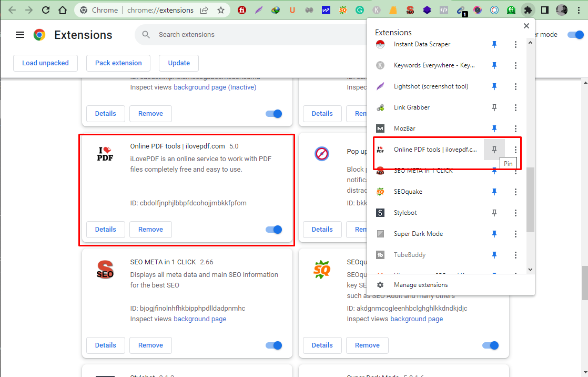Image resolution: width=588 pixels, height=377 pixels.
Task: Show more actions for Stylebot
Action: pyautogui.click(x=515, y=213)
